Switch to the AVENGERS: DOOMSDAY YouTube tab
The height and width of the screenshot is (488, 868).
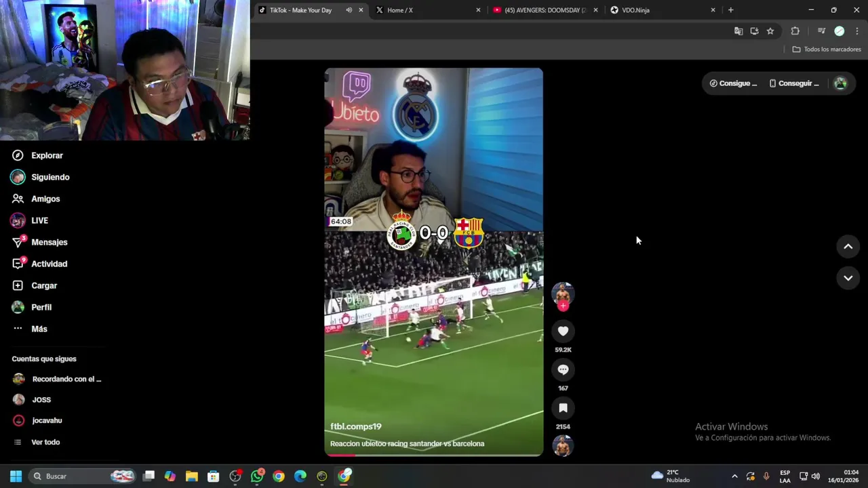pyautogui.click(x=545, y=10)
